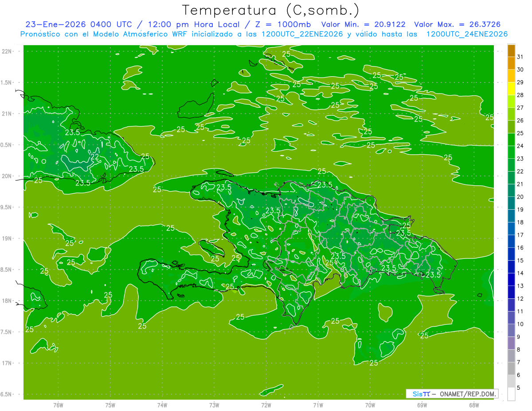Viewport: 532px width, 411px height.
Task: Click the "19N" latitude axis label
Action: pos(7,239)
